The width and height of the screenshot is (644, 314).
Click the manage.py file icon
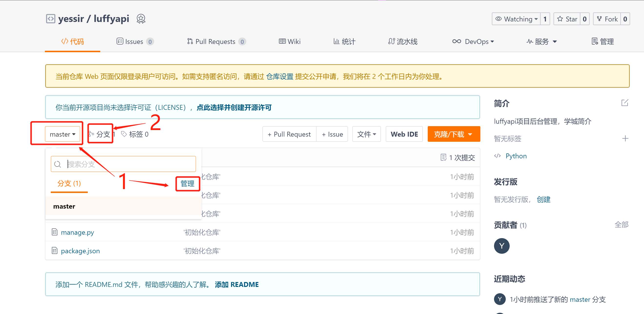pos(55,232)
